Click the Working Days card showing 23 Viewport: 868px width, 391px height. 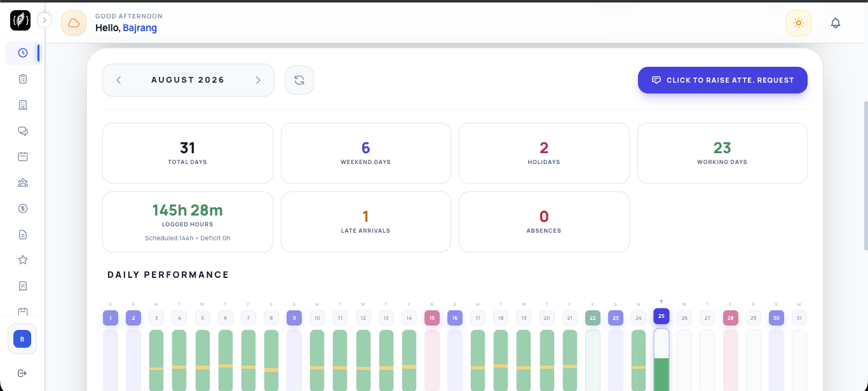(x=722, y=153)
